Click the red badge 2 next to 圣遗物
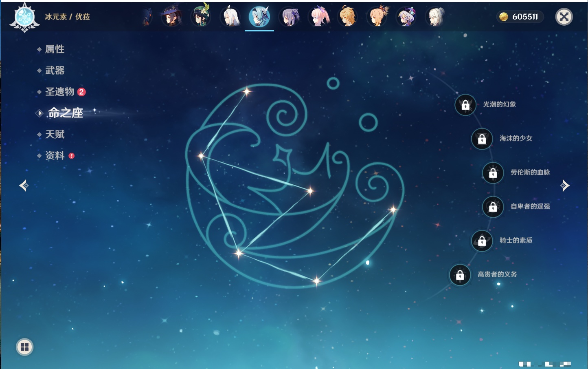This screenshot has height=369, width=588. pos(81,92)
